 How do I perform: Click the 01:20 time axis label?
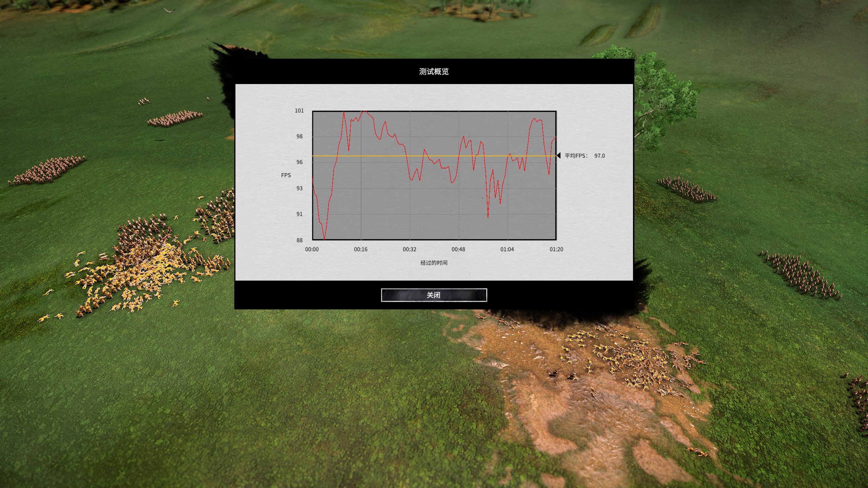[x=556, y=249]
